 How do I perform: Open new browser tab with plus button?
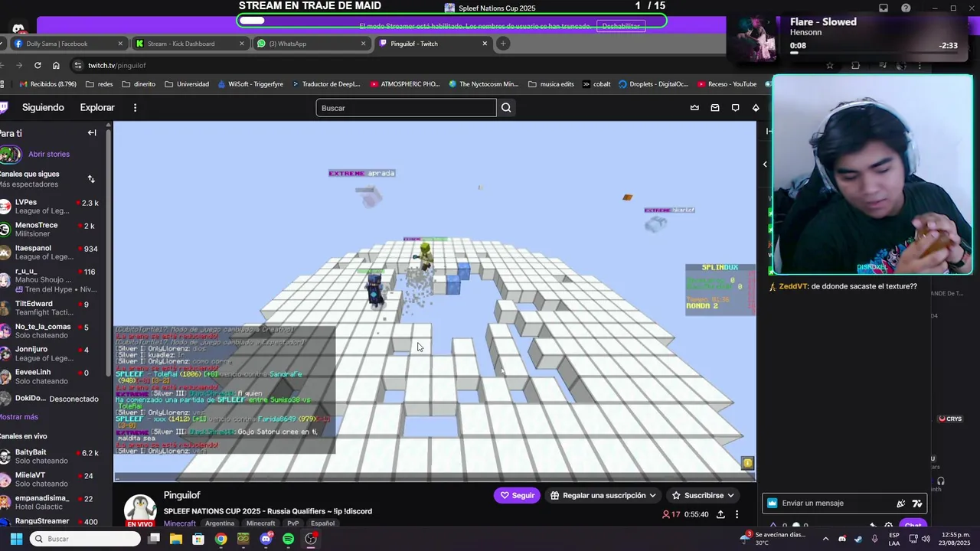tap(503, 44)
